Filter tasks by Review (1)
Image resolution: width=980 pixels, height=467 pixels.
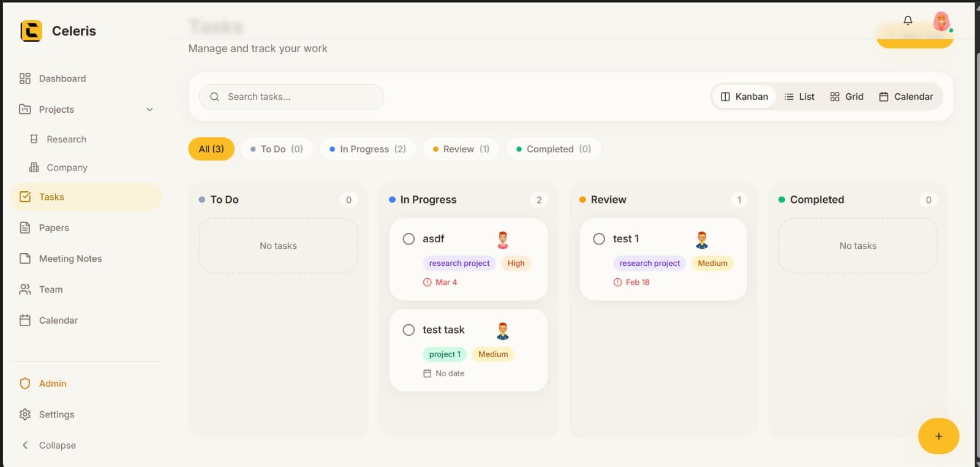(x=461, y=149)
